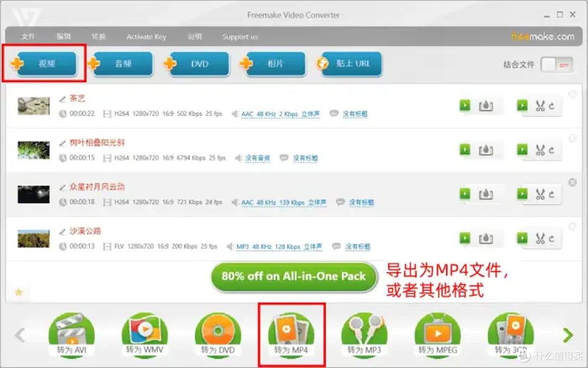Rename the 茶艺 video via pencil icon

click(x=63, y=99)
